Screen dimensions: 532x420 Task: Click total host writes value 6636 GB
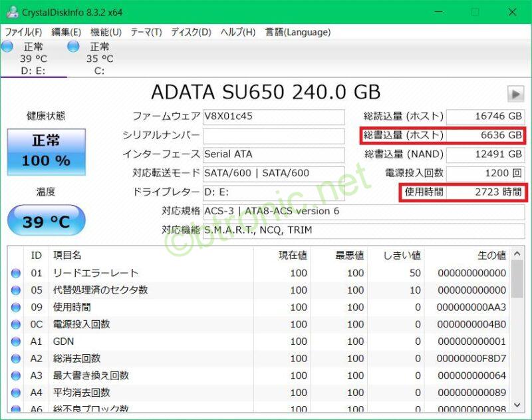(485, 136)
